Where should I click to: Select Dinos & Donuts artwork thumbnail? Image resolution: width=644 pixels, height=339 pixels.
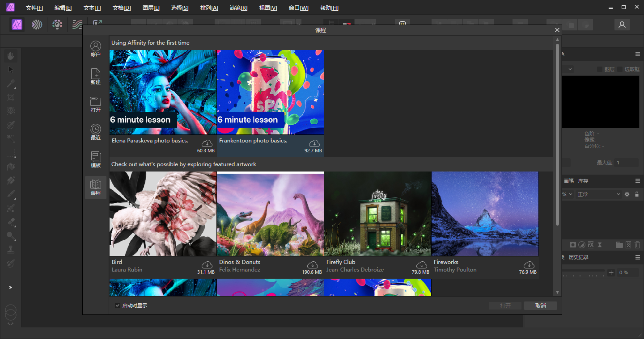click(x=270, y=214)
